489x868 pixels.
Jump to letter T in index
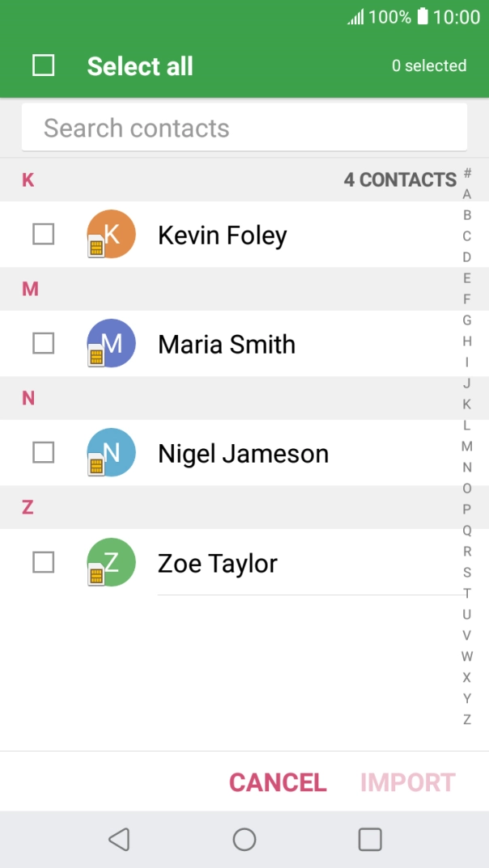tap(467, 594)
